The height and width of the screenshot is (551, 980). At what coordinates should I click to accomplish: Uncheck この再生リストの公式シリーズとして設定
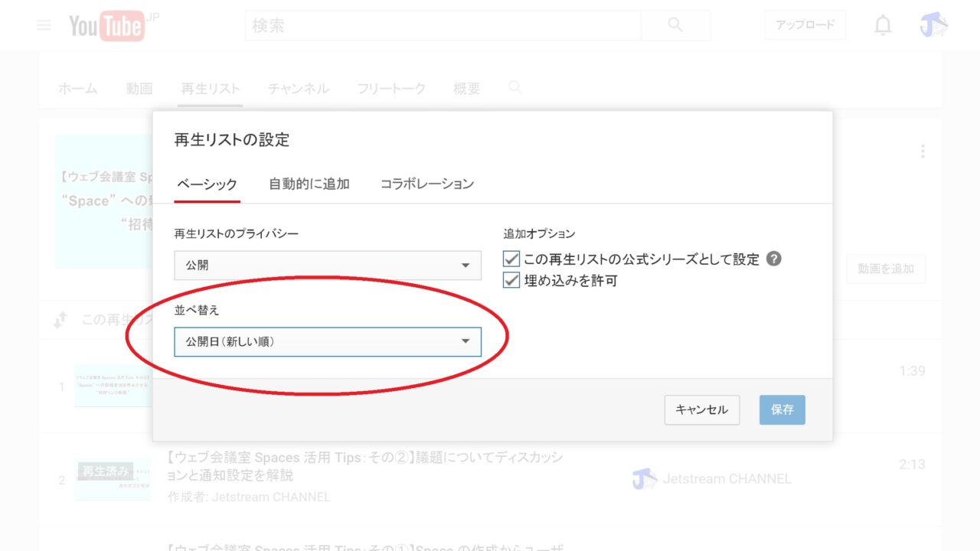tap(511, 259)
